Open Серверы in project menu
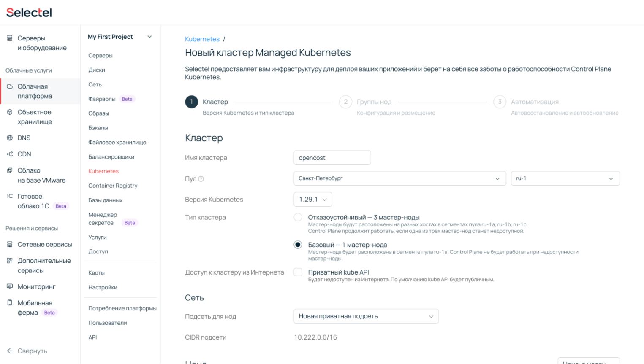This screenshot has height=364, width=644. pos(100,56)
